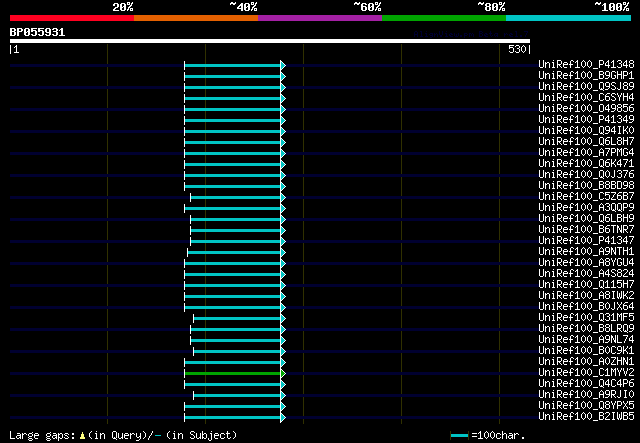This screenshot has width=640, height=443.
Task: Open the UniRef100_A9NL74 hit
Action: tap(586, 340)
